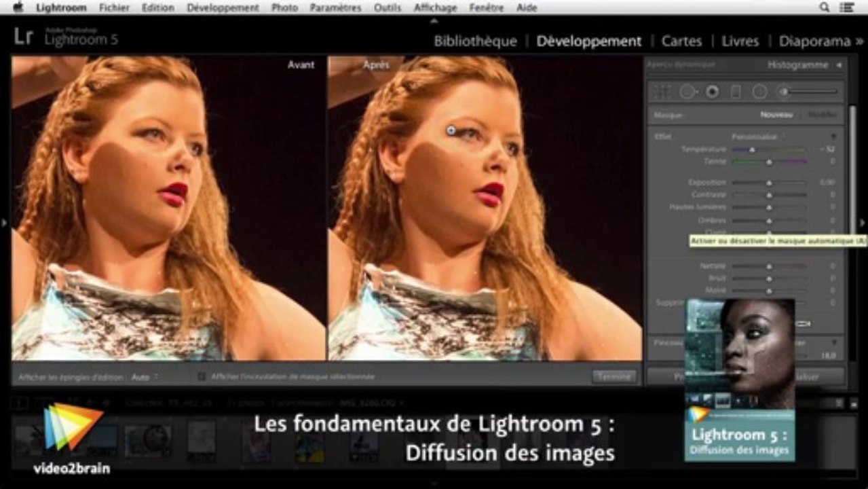
Task: Open the Aide menu
Action: click(526, 7)
